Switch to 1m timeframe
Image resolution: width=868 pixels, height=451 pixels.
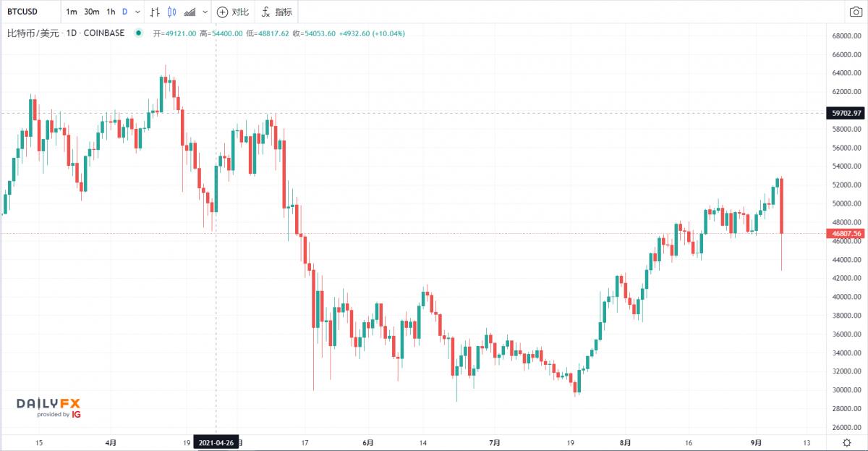72,12
